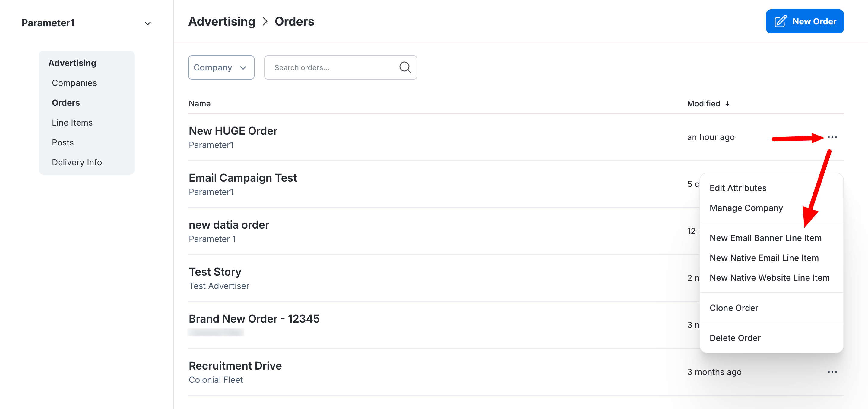Click the Advertising breadcrumb link

click(x=221, y=22)
